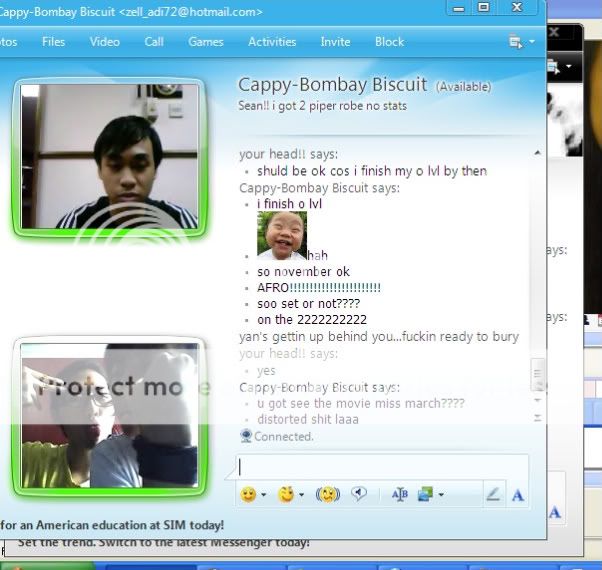Viewport: 602px width, 570px height.
Task: Switch to text typing mode (A icon)
Action: [x=518, y=495]
